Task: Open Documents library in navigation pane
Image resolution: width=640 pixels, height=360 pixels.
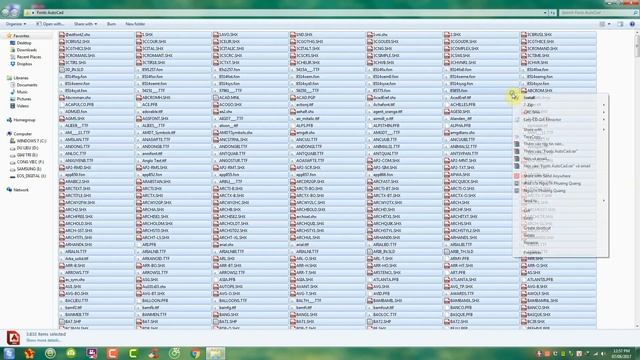Action: pos(27,85)
